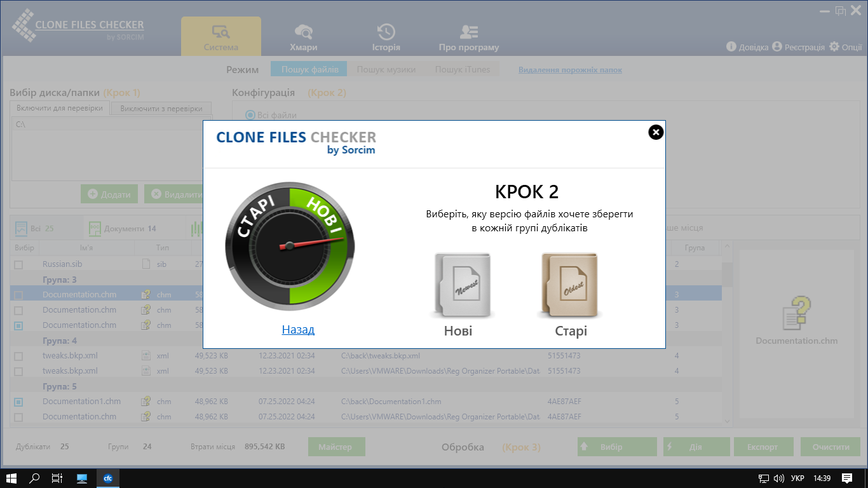Image resolution: width=868 pixels, height=488 pixels.
Task: Click cfc app icon in taskbar
Action: coord(108,478)
